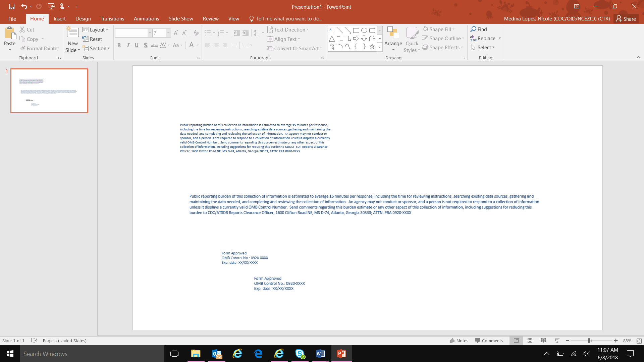
Task: Select slide 1 thumbnail
Action: 49,91
